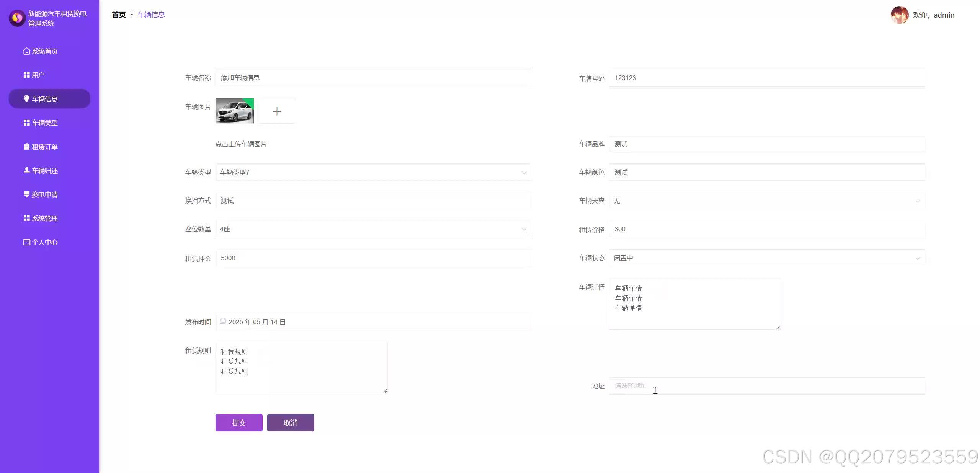Open 系统管理 menu item
This screenshot has height=473, width=980.
pos(44,219)
